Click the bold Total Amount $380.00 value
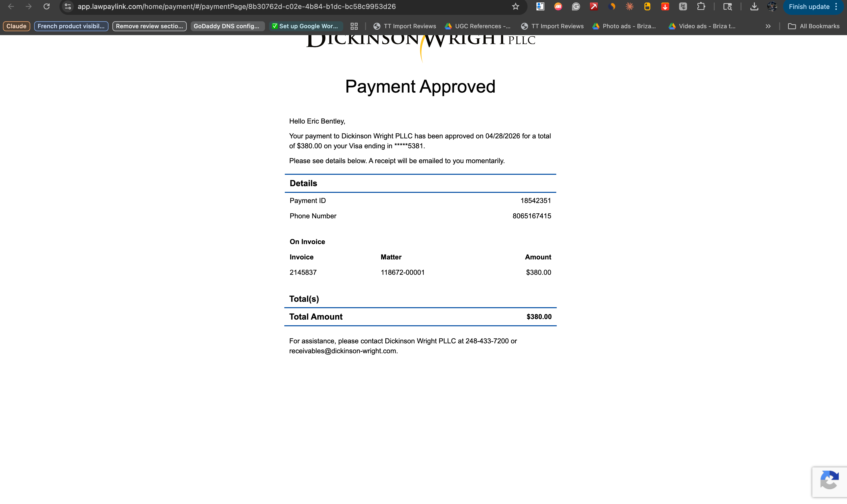Image resolution: width=847 pixels, height=504 pixels. 539,317
